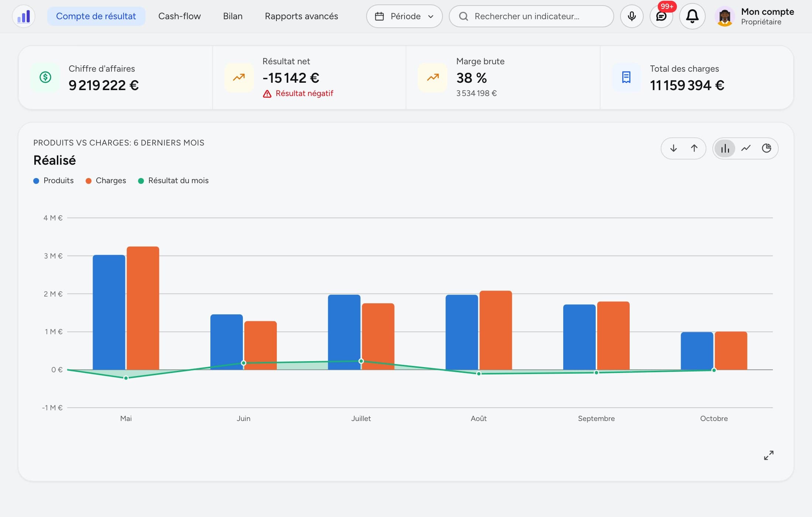Open the notifications bell
Image resolution: width=812 pixels, height=517 pixels.
point(692,16)
